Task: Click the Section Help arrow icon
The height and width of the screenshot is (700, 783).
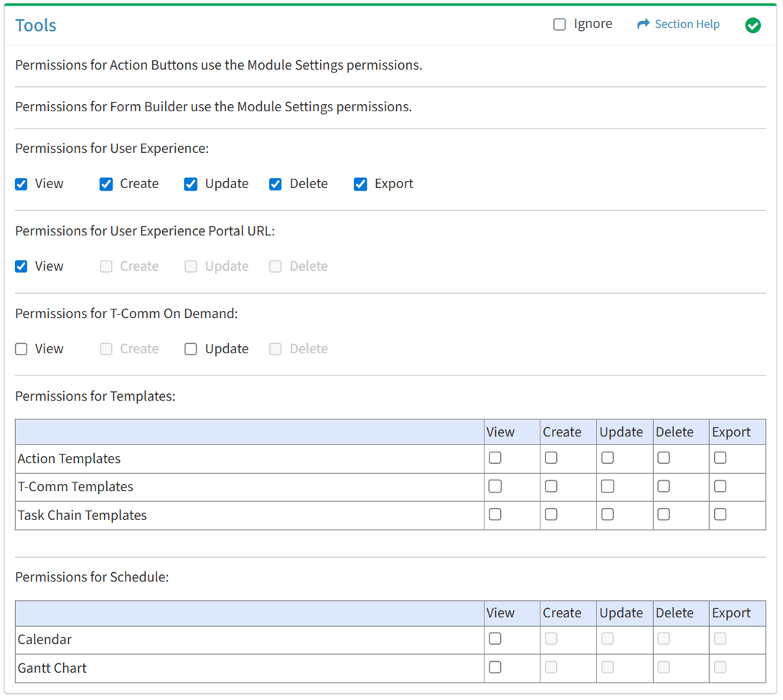Action: [643, 24]
